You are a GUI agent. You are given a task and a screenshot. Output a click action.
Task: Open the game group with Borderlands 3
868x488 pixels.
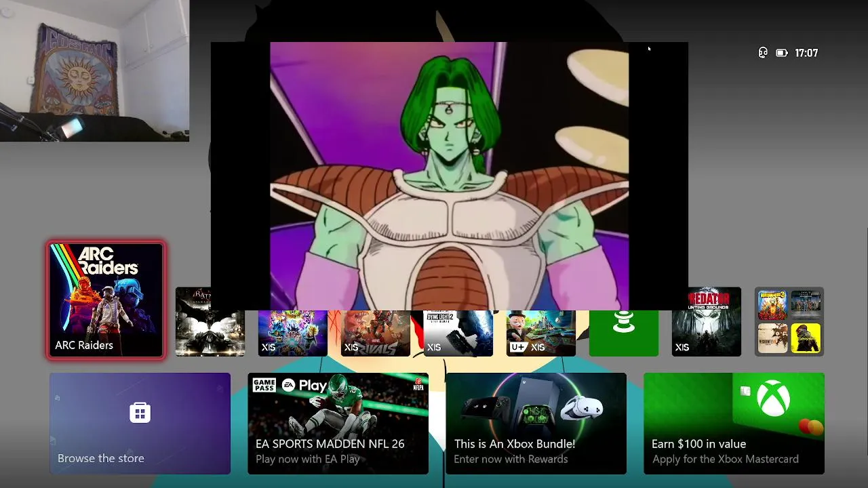(789, 322)
